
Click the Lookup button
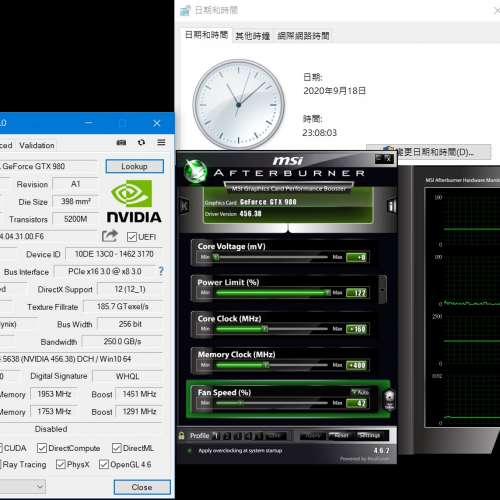[x=135, y=166]
